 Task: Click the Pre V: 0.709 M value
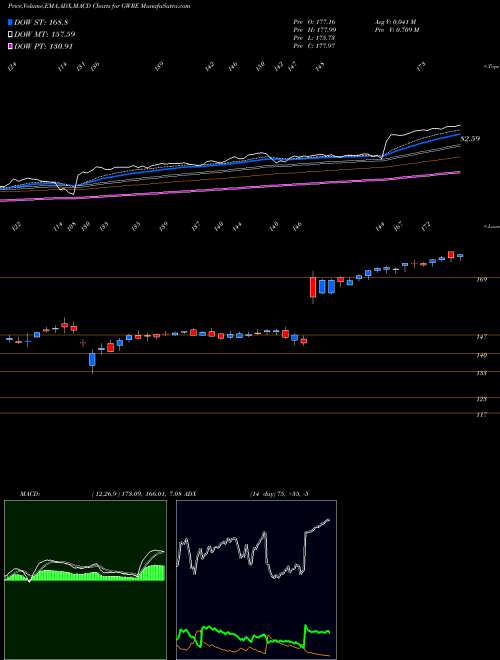tap(396, 30)
